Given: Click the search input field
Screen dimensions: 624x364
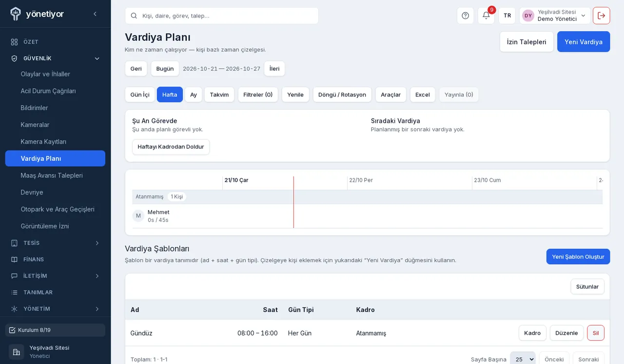Looking at the screenshot, I should coord(222,16).
